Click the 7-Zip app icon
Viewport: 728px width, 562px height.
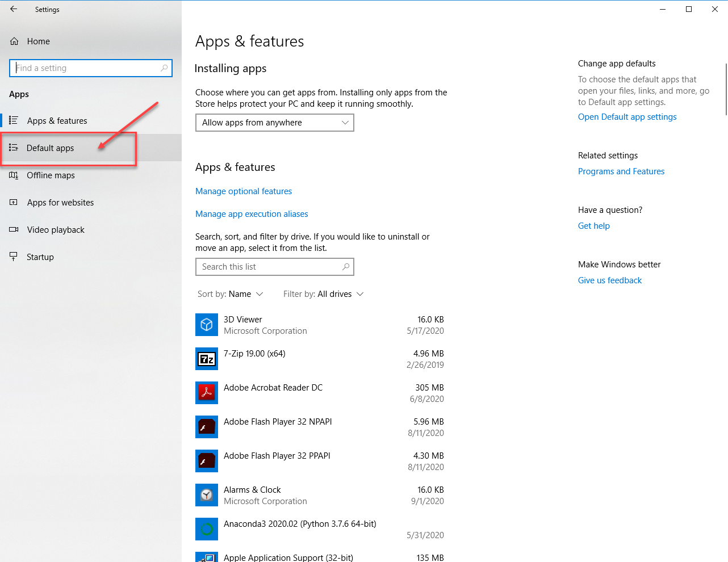(207, 359)
